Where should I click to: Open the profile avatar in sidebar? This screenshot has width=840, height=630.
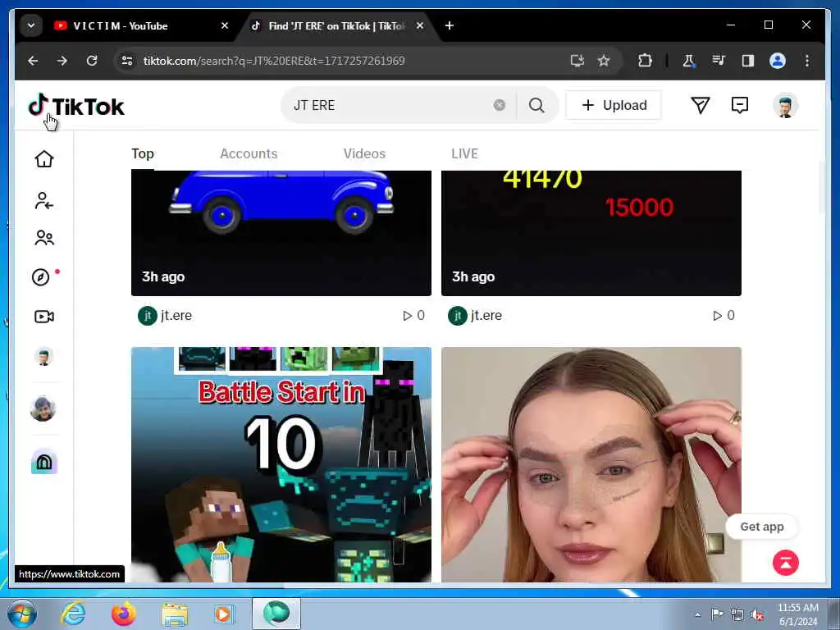coord(44,357)
